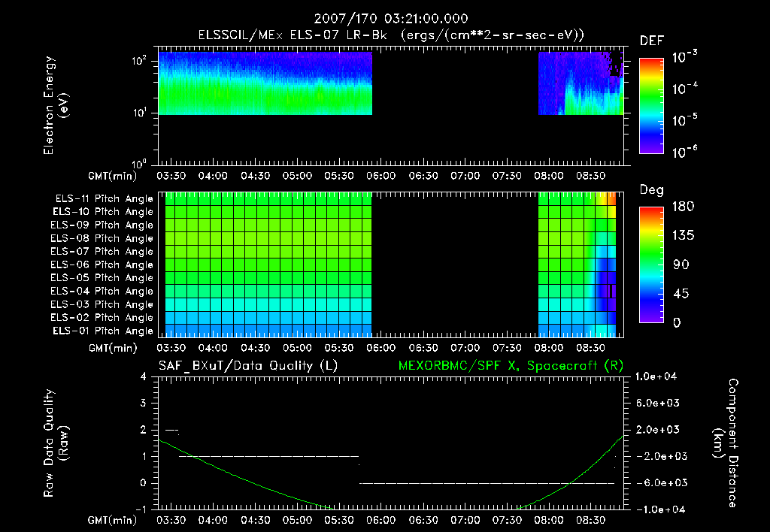Select ELS-10 Pitch Angle row label
770x532 pixels.
coord(103,212)
